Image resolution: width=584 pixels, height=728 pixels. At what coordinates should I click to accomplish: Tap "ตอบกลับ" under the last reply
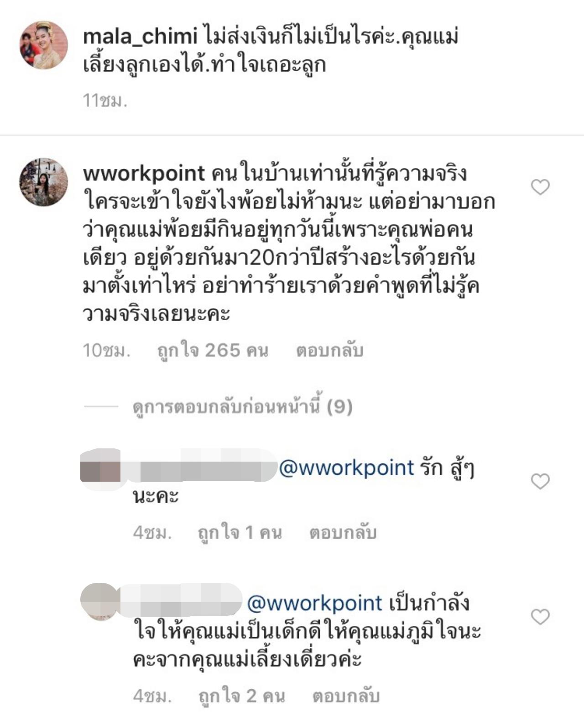(x=346, y=696)
